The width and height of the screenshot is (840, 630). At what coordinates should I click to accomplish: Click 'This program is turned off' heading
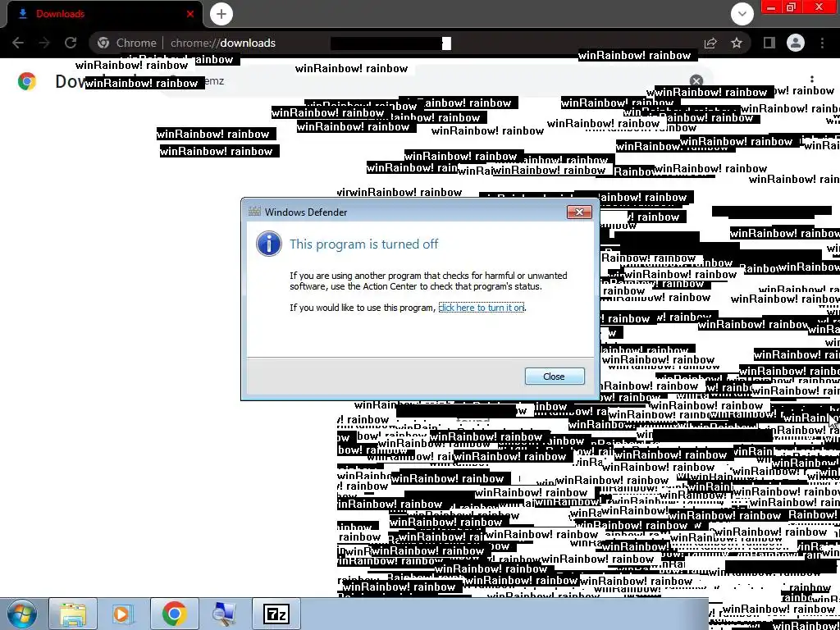pyautogui.click(x=363, y=244)
